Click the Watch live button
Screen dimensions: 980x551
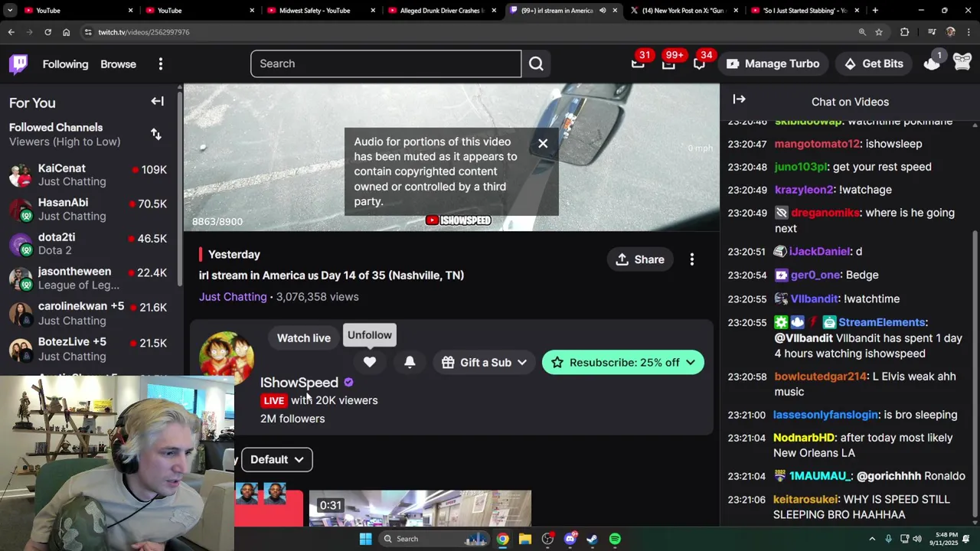pos(304,338)
